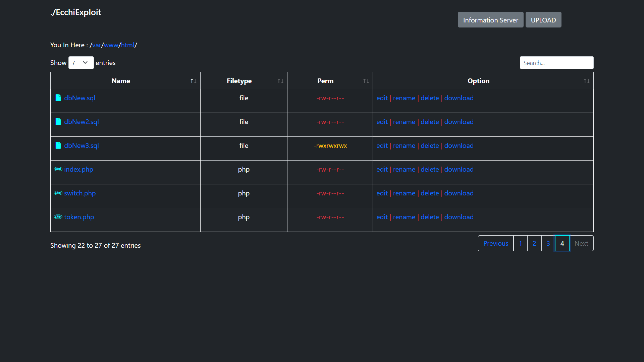Navigate to the www directory breadcrumb

click(x=111, y=45)
